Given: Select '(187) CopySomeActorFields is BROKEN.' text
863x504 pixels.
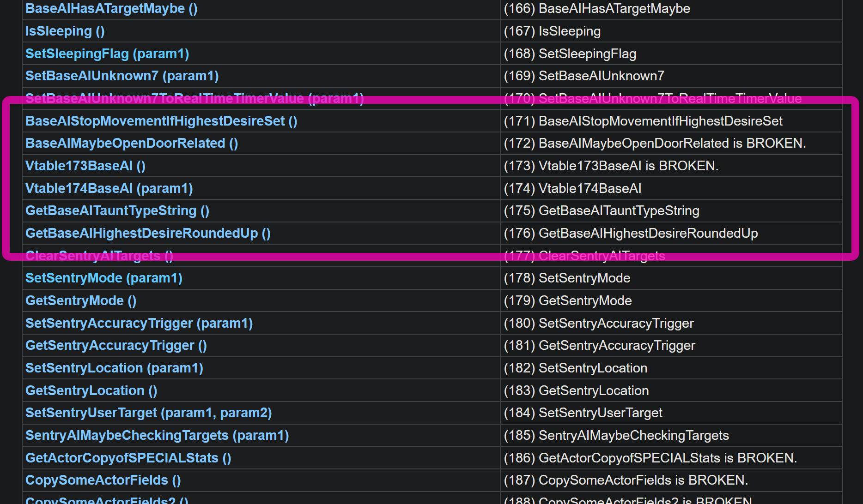Looking at the screenshot, I should click(626, 480).
